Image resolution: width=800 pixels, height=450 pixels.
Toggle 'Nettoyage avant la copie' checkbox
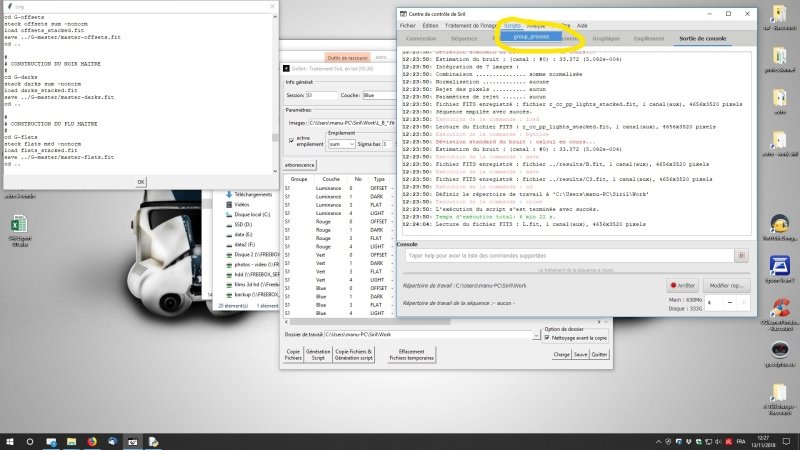click(547, 338)
